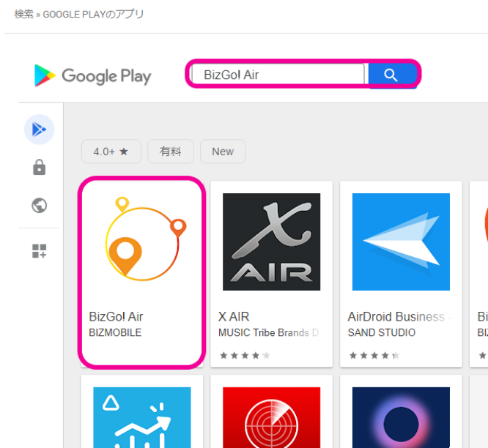Toggle the 4.0+ star rating filter

[x=111, y=152]
